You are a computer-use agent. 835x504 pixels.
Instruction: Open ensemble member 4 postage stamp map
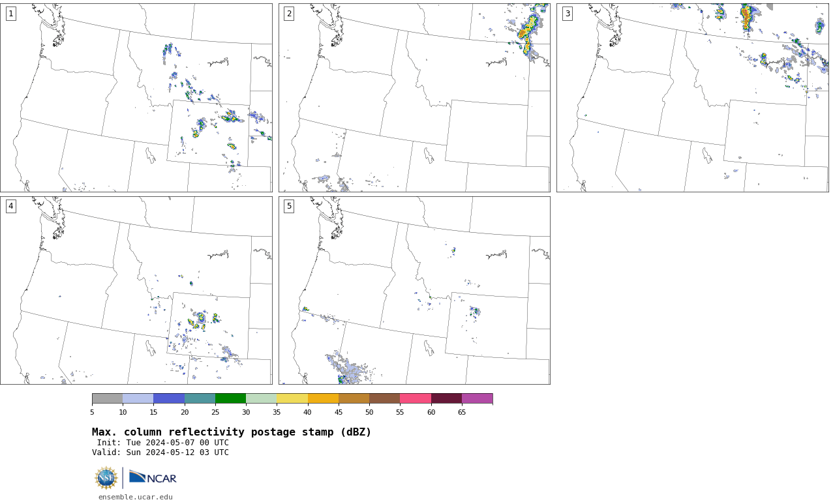(x=136, y=290)
